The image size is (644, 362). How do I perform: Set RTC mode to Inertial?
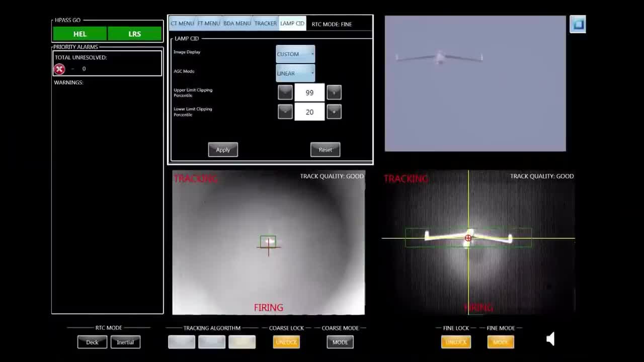125,342
